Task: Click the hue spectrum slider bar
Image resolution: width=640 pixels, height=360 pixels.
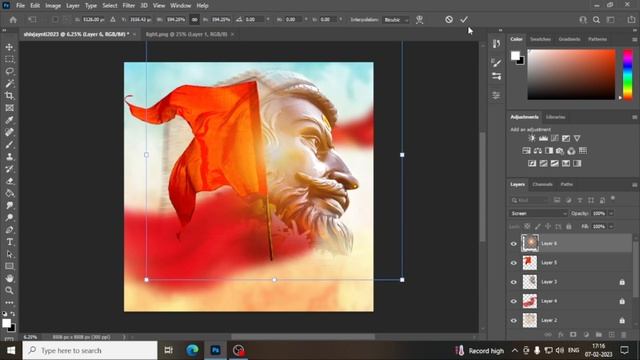Action: (627, 75)
